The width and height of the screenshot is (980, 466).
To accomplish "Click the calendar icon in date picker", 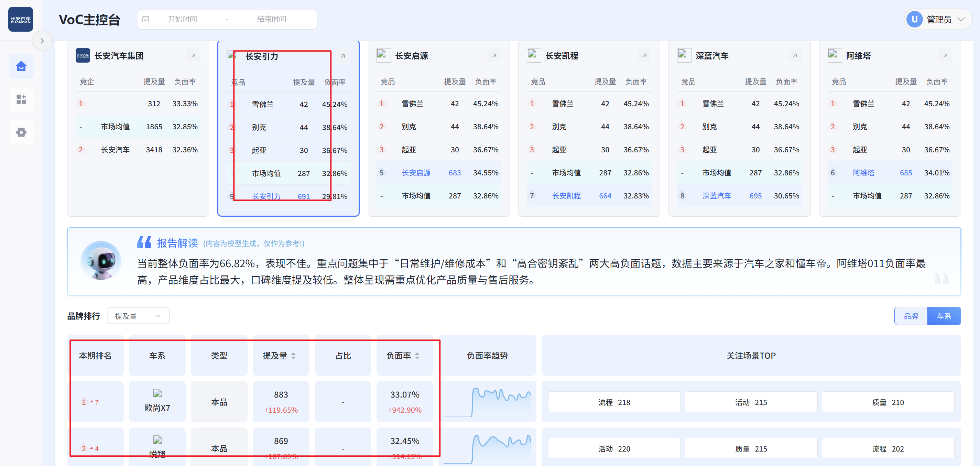I will (146, 19).
